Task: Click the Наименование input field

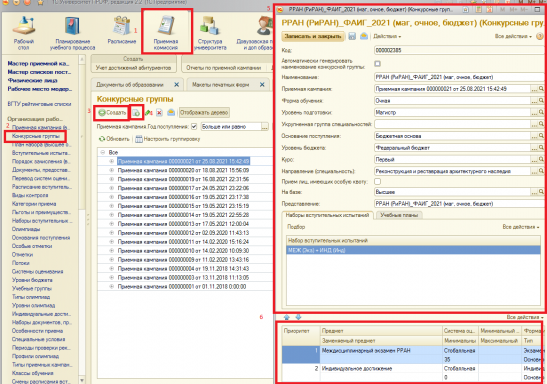Action: [x=458, y=77]
